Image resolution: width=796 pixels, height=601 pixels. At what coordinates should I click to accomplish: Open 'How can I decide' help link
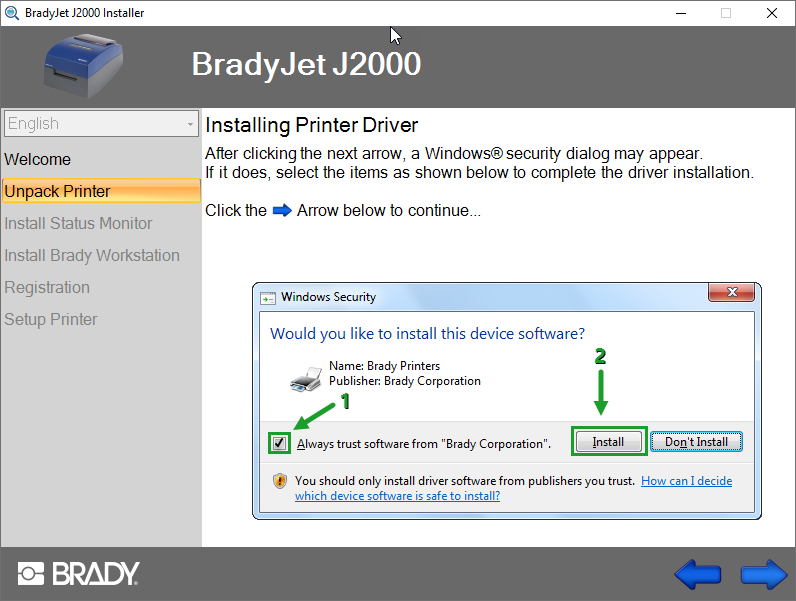(686, 481)
